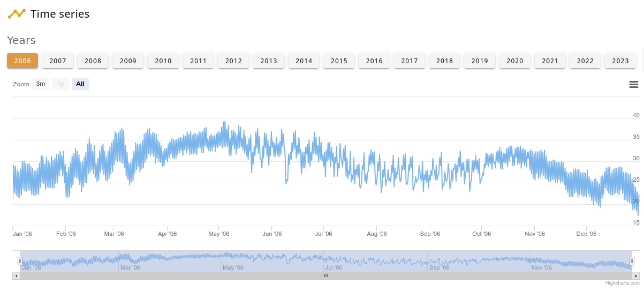644x290 pixels.
Task: Click the orange time series logo icon
Action: [17, 13]
